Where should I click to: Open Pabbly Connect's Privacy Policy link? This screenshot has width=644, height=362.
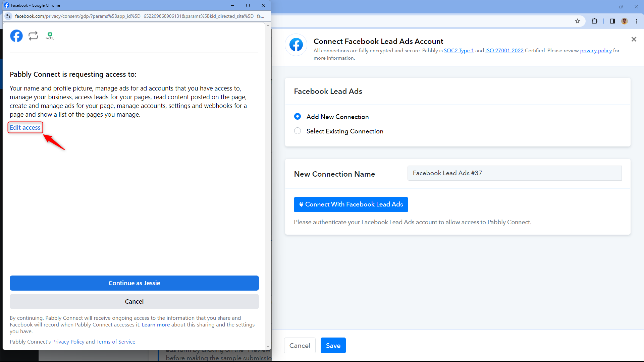tap(68, 342)
